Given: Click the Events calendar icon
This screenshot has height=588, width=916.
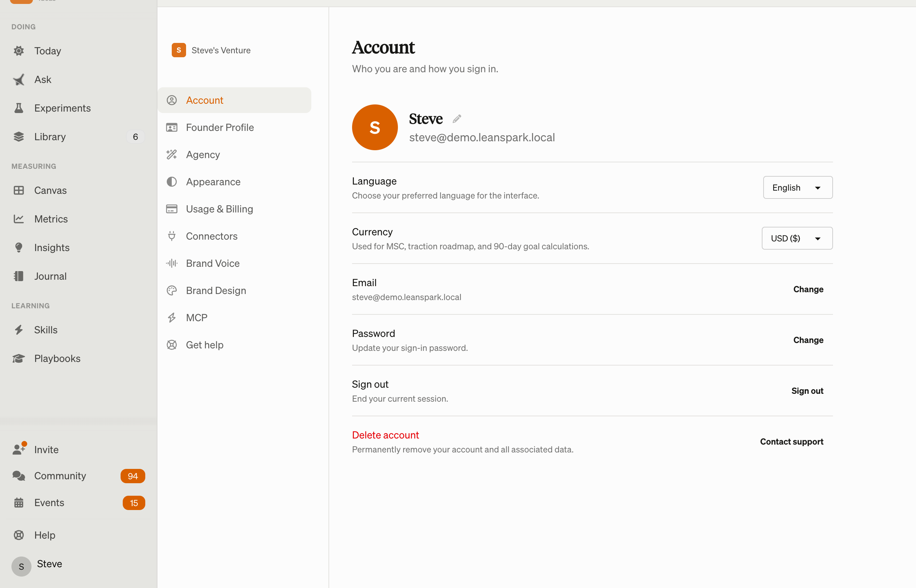Looking at the screenshot, I should 19,503.
